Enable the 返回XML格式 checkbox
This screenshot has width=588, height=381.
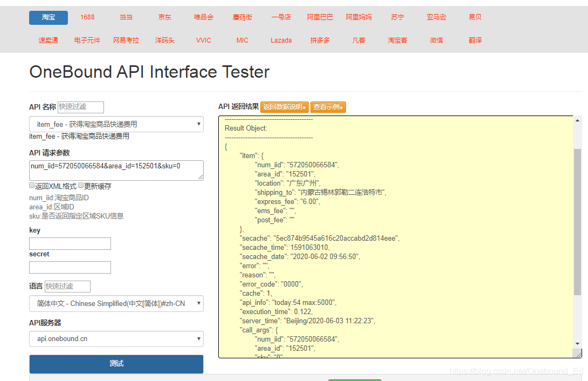32,186
